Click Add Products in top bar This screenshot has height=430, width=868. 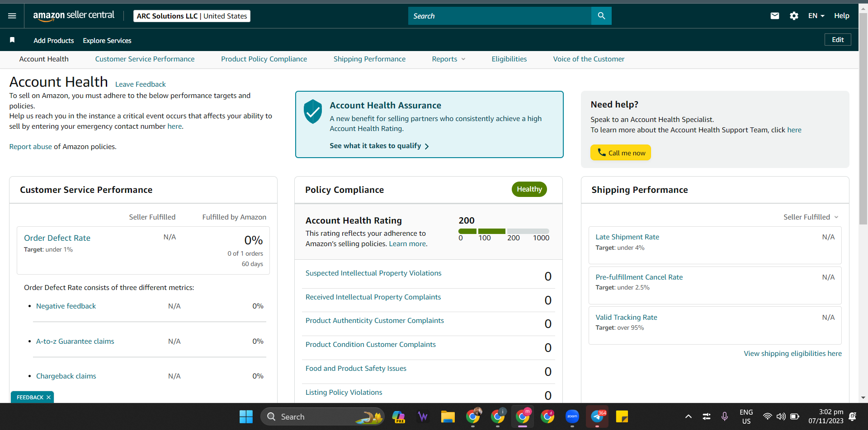[x=54, y=41]
